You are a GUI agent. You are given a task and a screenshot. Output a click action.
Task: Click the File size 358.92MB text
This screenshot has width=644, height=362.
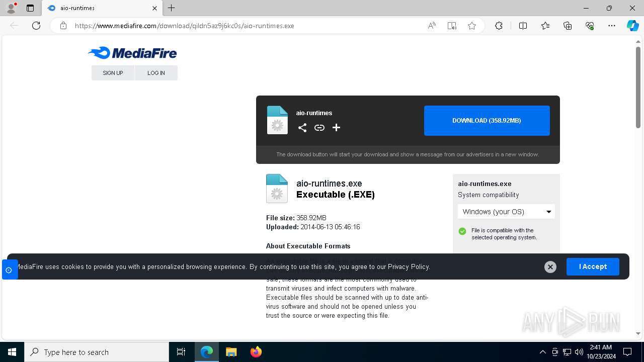point(296,218)
